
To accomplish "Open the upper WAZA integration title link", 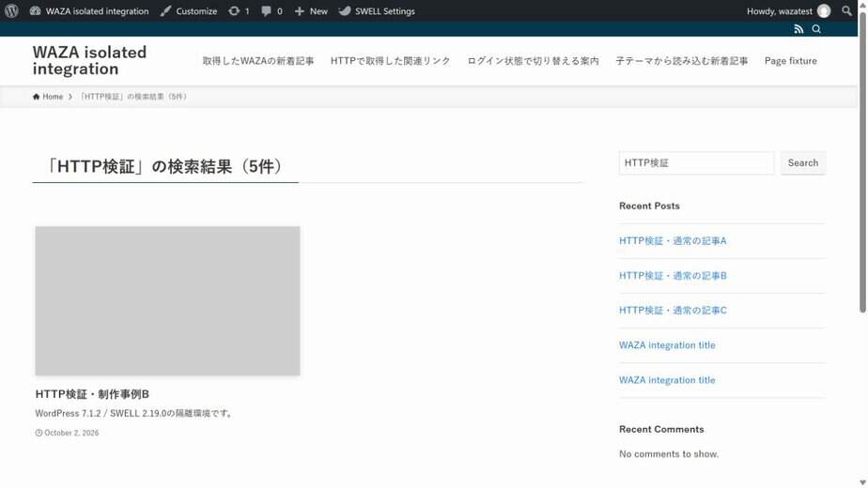I will pos(667,345).
